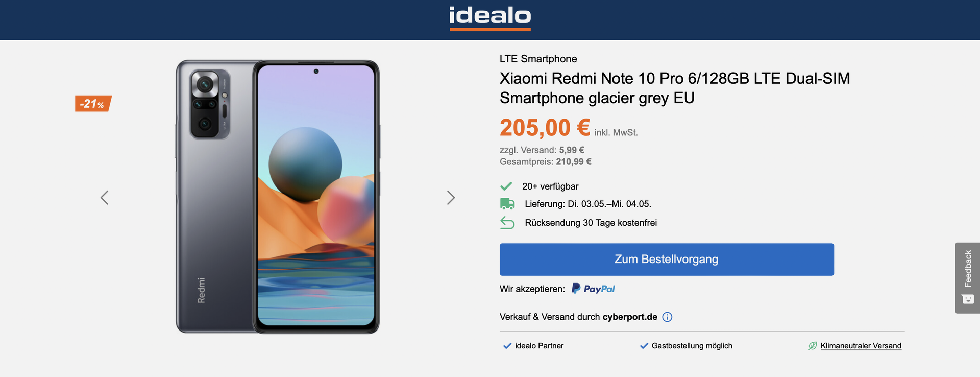The image size is (980, 377).
Task: Click the idealo Partner checkmark
Action: 507,346
